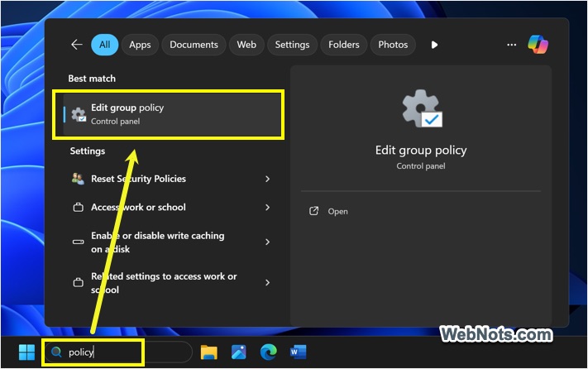Switch to the Web filter tab
The height and width of the screenshot is (369, 588).
(246, 45)
